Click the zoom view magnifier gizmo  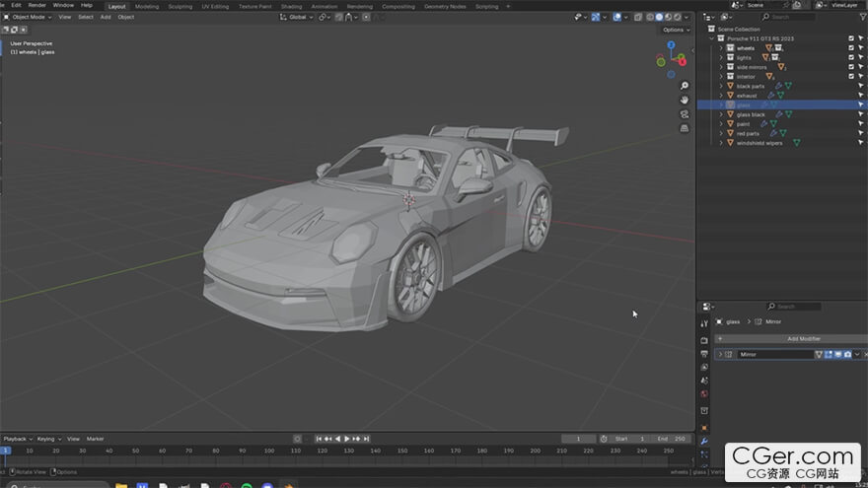[x=685, y=86]
